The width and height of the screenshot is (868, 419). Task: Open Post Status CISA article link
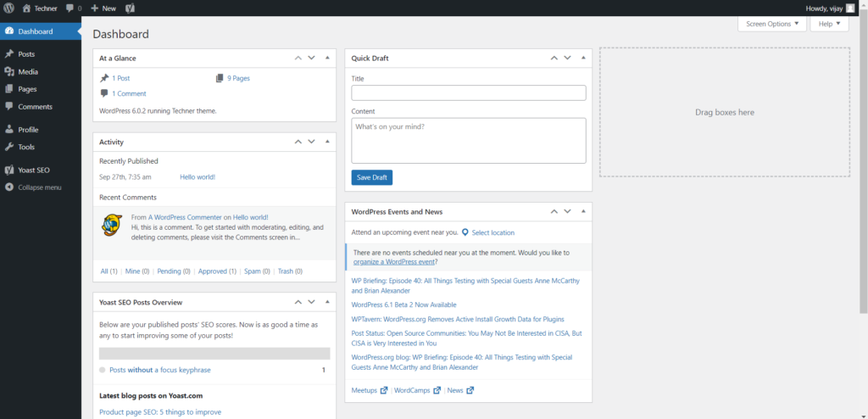point(467,338)
